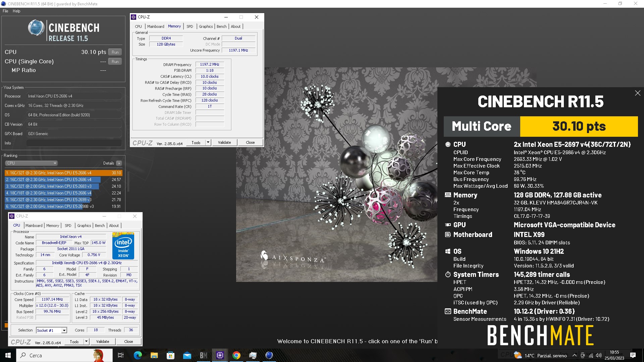Run the CPU multi-core benchmark
Screen dimensions: 644x362
[x=115, y=52]
